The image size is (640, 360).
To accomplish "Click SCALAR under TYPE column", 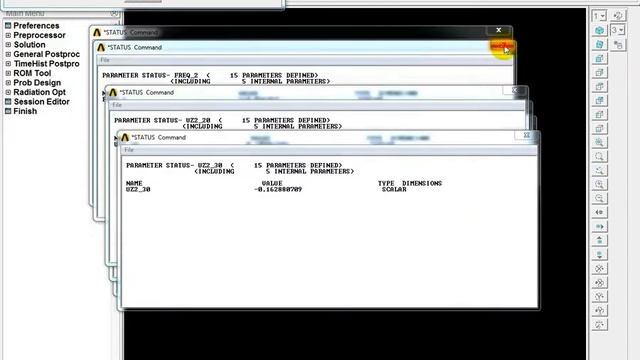I will click(394, 189).
